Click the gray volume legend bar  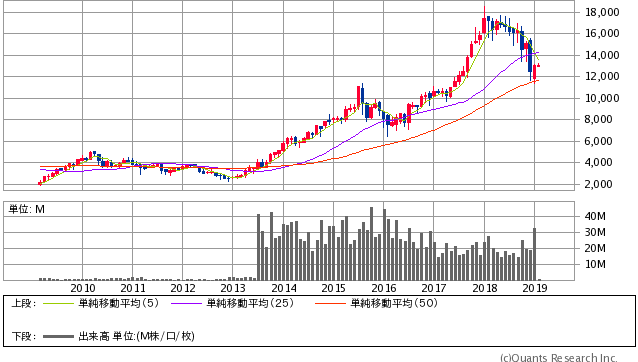tap(59, 336)
